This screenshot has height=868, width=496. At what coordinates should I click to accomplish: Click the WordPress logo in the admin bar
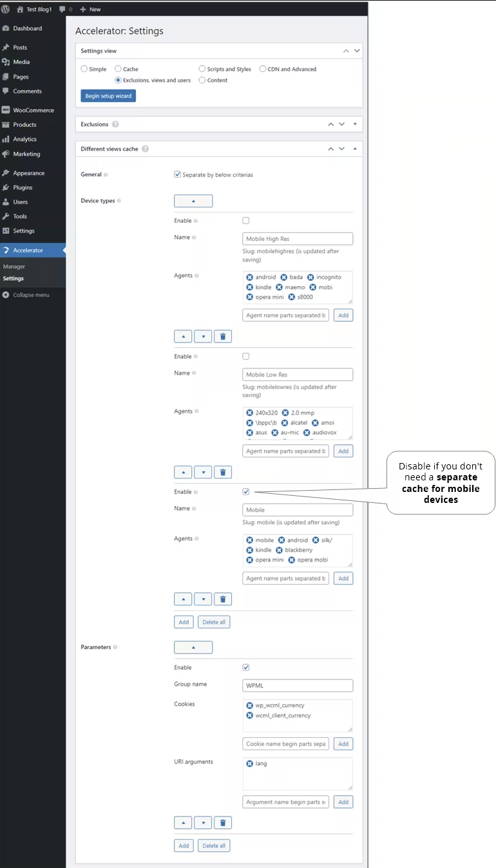click(x=6, y=10)
